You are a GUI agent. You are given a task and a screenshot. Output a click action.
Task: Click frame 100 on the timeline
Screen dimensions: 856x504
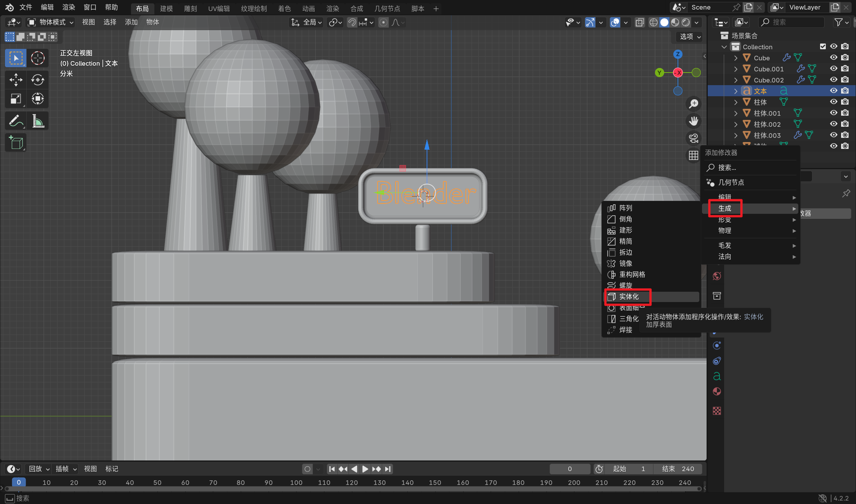pyautogui.click(x=296, y=483)
